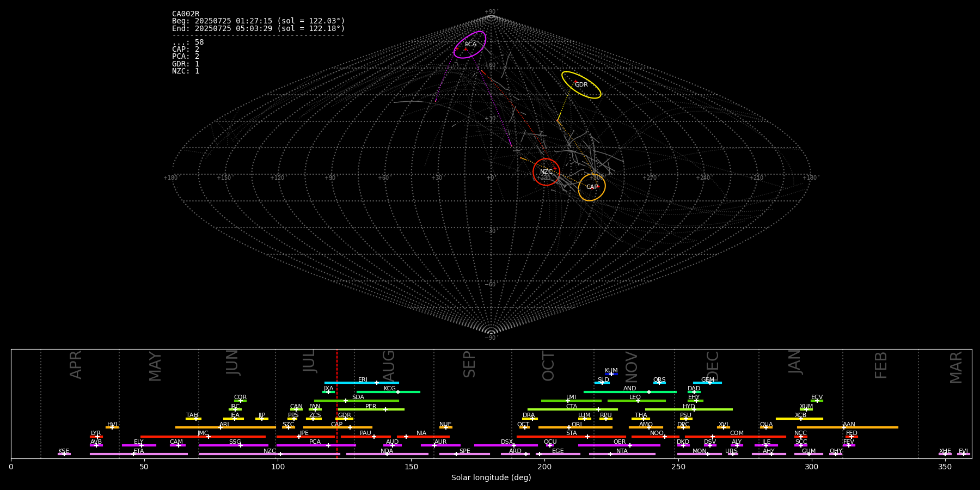Click the CA002R station title text

coord(186,14)
